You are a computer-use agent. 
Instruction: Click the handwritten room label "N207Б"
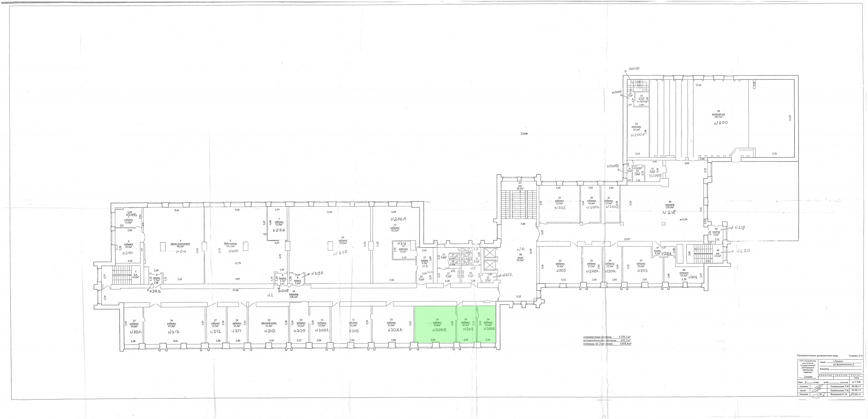(x=439, y=330)
